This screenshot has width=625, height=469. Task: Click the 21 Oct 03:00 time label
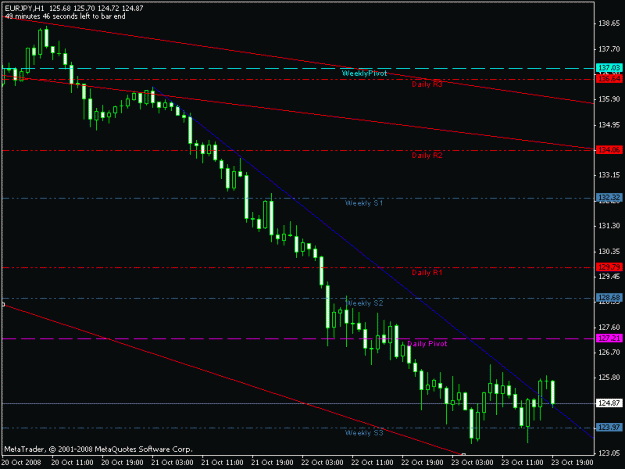[172, 463]
